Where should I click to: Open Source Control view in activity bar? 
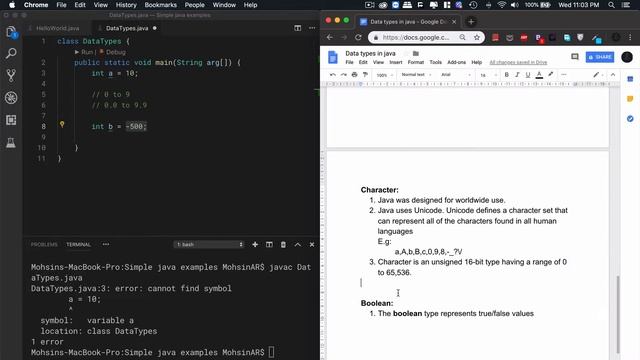point(11,75)
